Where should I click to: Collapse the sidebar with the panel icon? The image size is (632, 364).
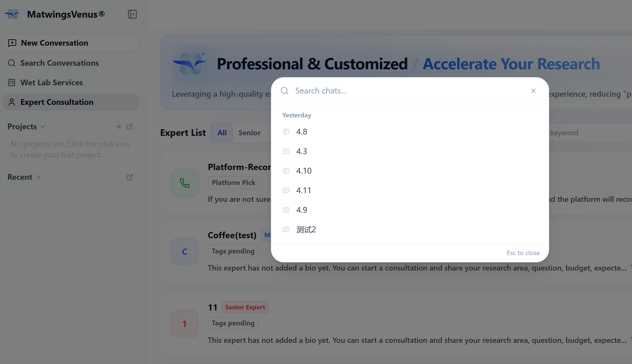pos(132,14)
